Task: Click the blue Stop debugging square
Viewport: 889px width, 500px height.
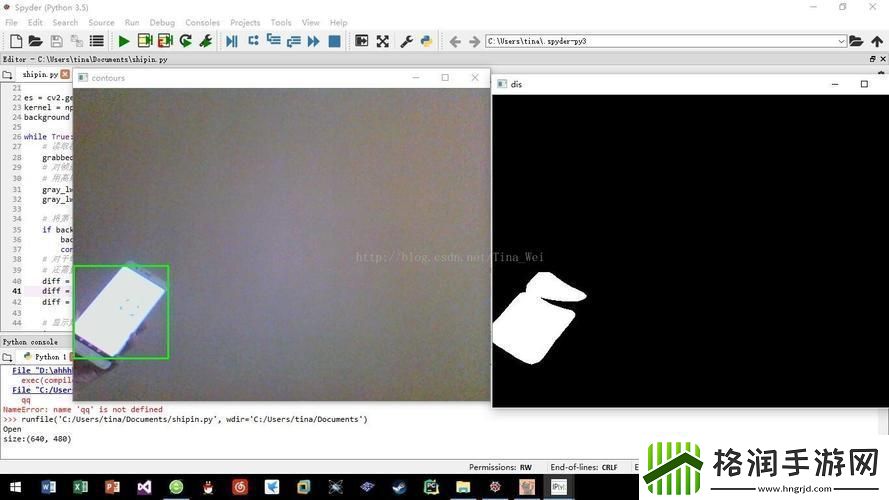Action: click(334, 41)
